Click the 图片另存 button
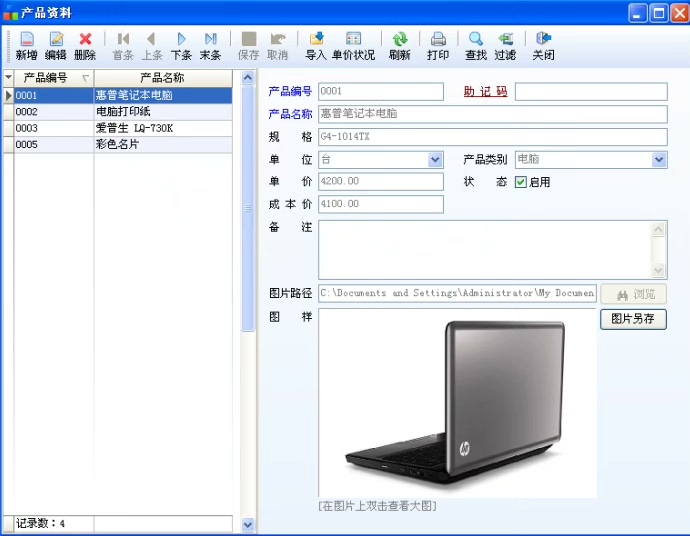 point(633,319)
